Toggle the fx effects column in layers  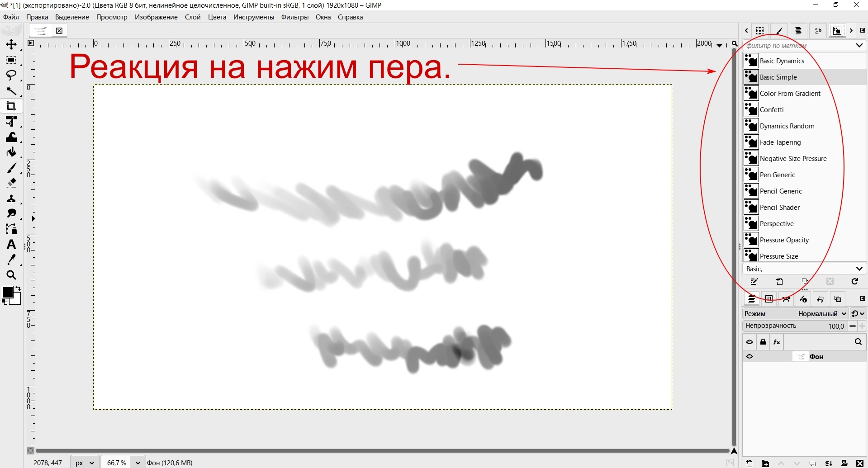[x=777, y=342]
